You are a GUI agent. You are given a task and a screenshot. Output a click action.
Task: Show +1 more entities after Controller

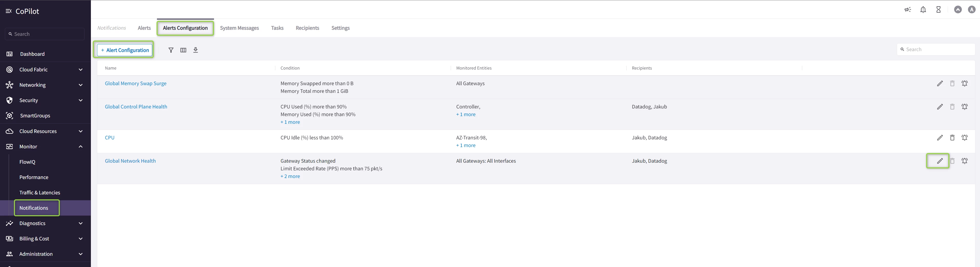[x=466, y=114]
